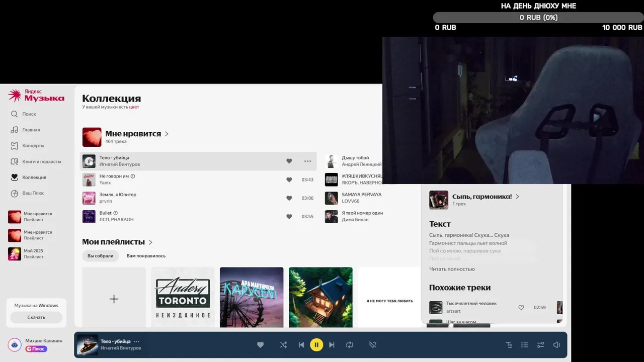Expand Мне нравится chevron

tap(167, 134)
